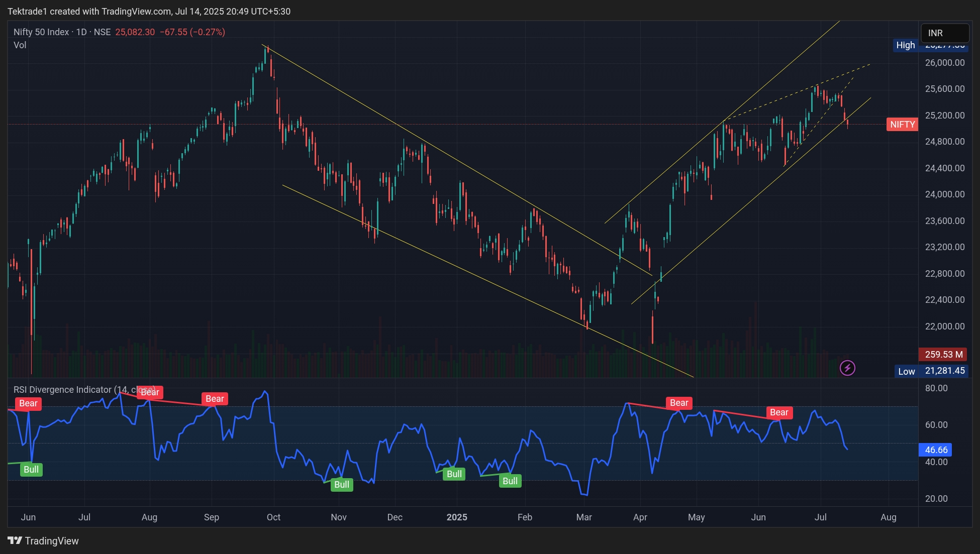Click the last price 25,082.30 in header
This screenshot has height=554, width=980.
pyautogui.click(x=135, y=32)
